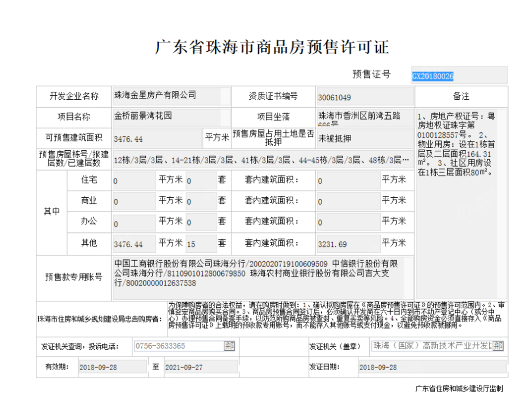
Task: Focus the 项目名称 field with 金桥丽景湾花园
Action: 171,117
